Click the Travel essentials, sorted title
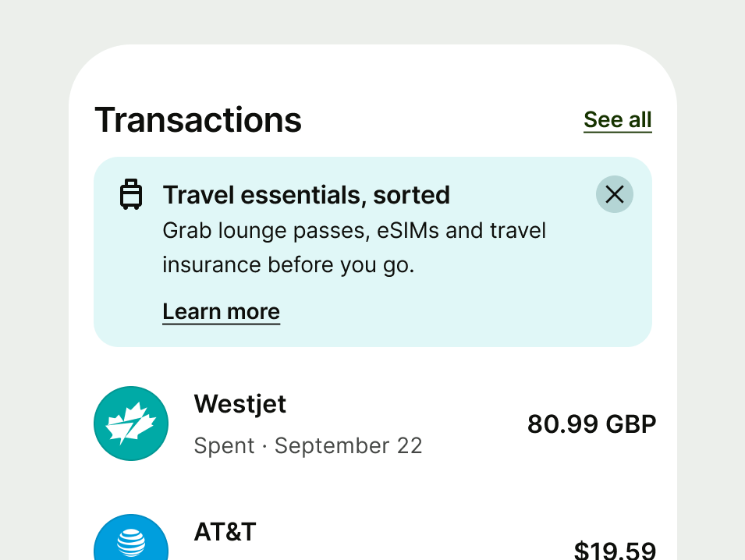The width and height of the screenshot is (745, 560). tap(306, 195)
